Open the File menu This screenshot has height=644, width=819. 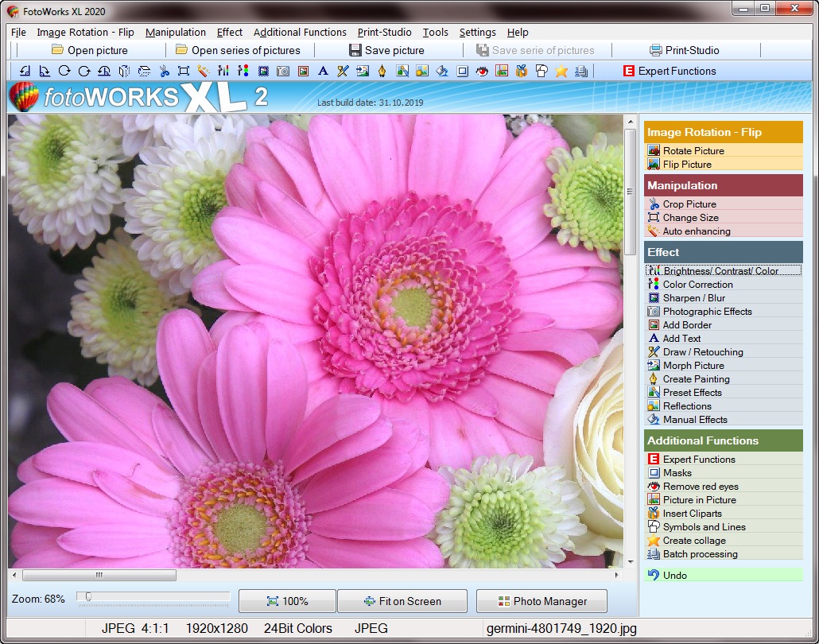[18, 33]
